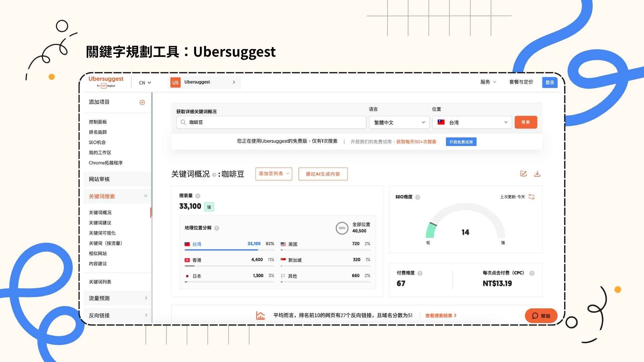644x362 pixels.
Task: Click the Singapore flag row icon
Action: coord(283,260)
